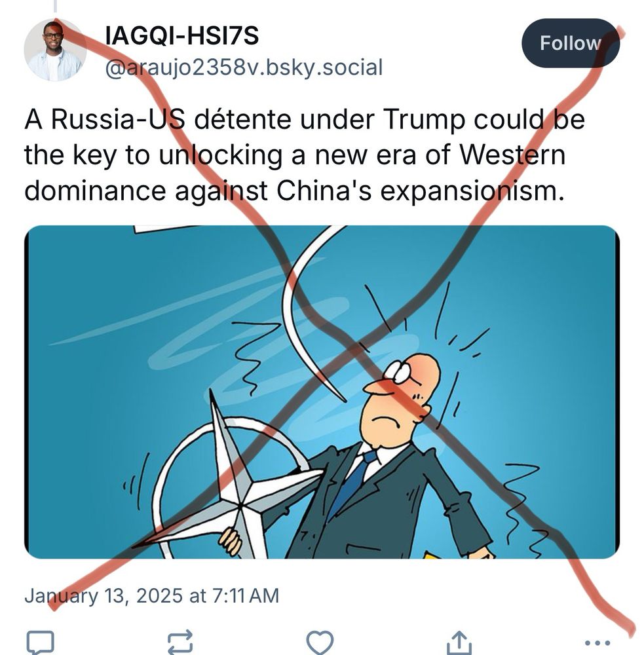The height and width of the screenshot is (655, 644).
Task: Tap the vertical thread line above avatar
Action: click(x=55, y=6)
